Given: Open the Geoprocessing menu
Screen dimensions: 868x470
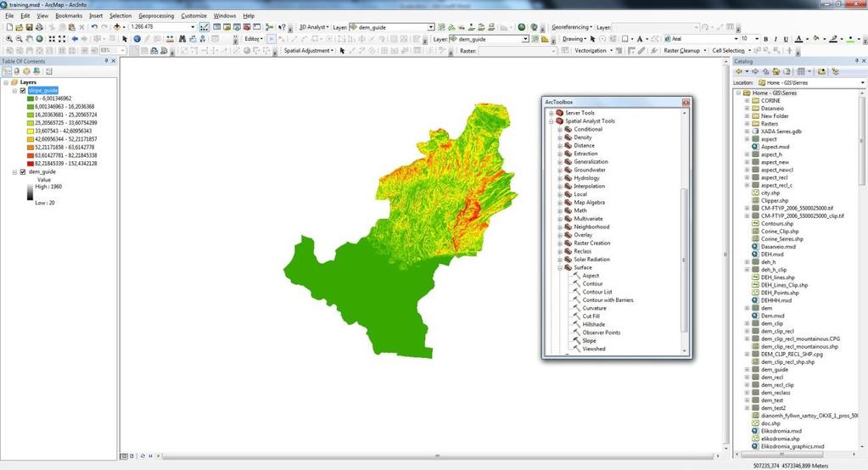Looking at the screenshot, I should [156, 16].
